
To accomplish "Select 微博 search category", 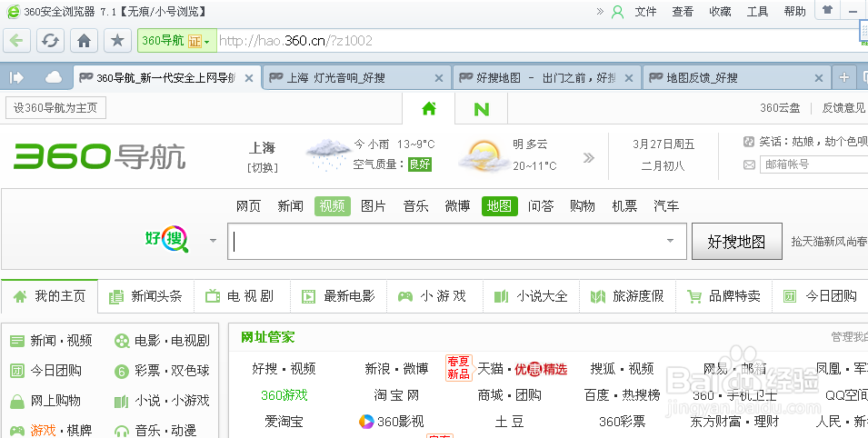I will 457,206.
